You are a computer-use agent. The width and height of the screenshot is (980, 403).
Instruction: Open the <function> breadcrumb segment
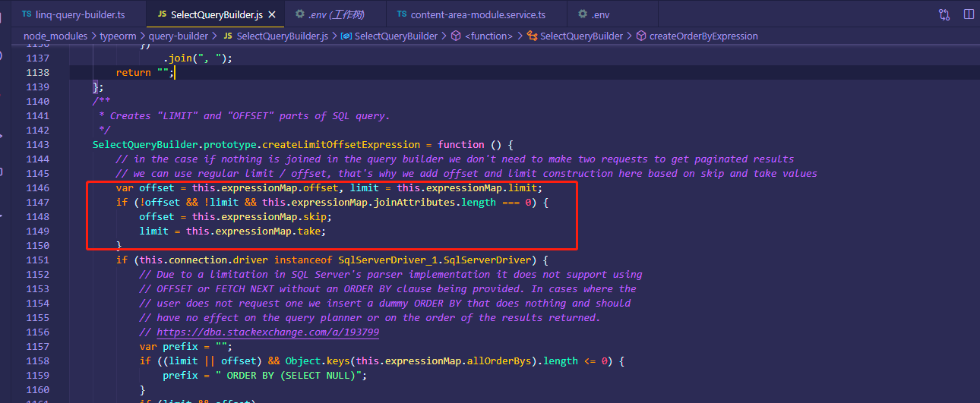tap(482, 36)
